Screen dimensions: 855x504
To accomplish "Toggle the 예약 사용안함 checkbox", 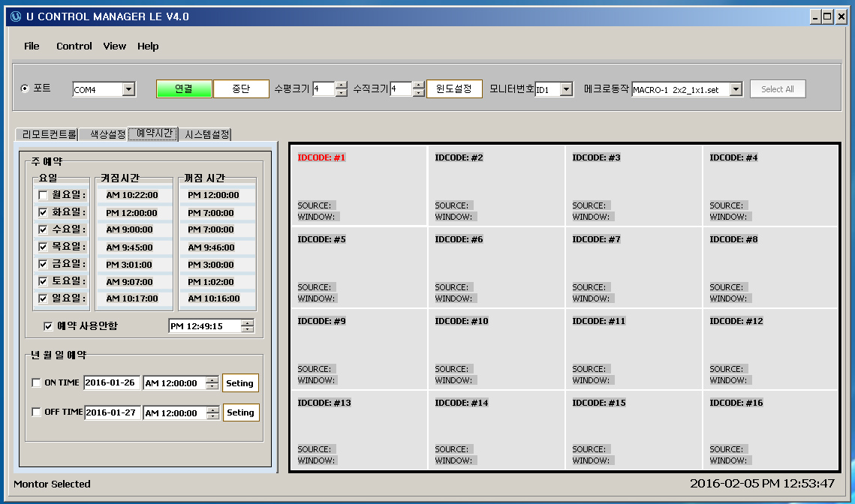I will (48, 326).
